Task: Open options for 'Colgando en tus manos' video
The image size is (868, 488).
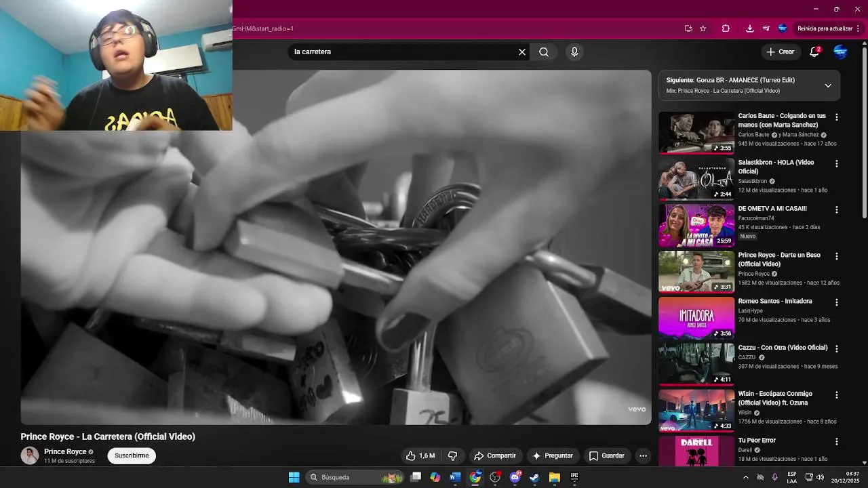Action: click(x=836, y=117)
